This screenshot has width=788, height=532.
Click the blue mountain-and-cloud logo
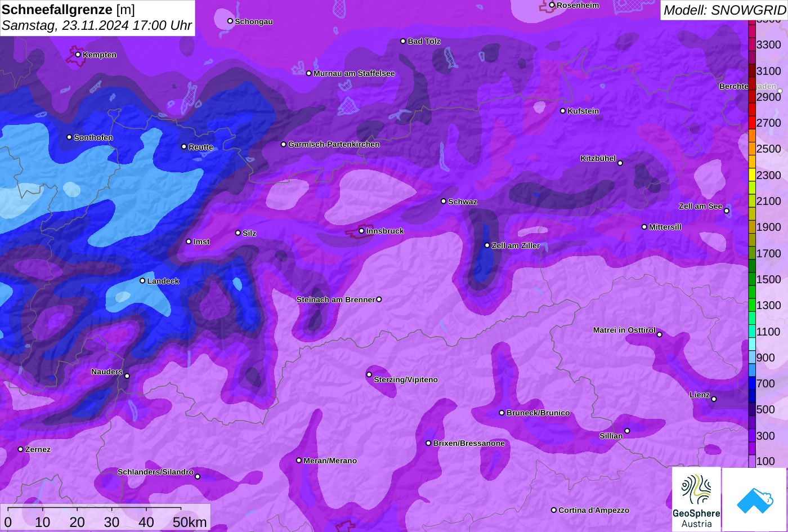[755, 499]
